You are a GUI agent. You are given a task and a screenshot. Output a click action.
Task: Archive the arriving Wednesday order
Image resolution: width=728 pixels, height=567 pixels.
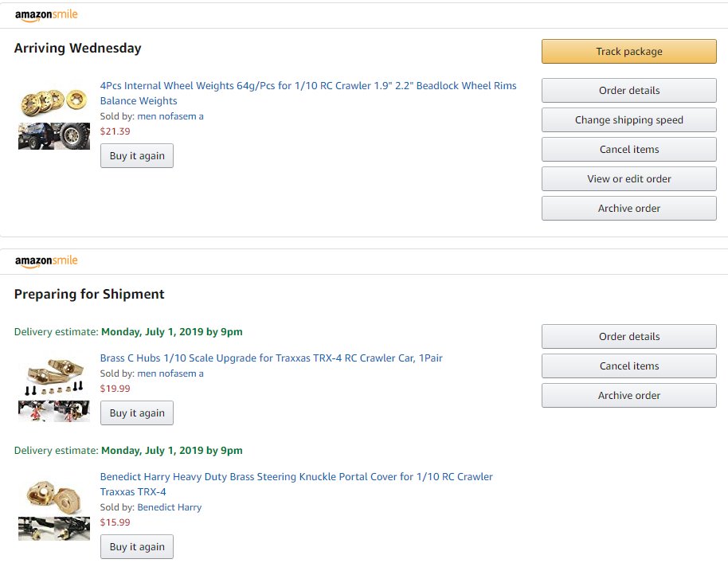(628, 209)
